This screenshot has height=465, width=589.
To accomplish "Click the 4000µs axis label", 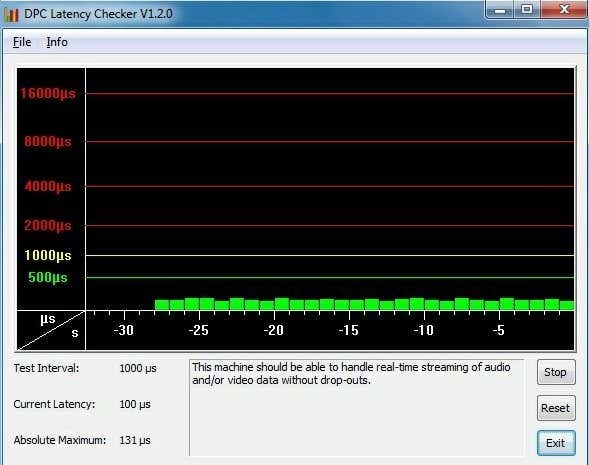I will (48, 186).
